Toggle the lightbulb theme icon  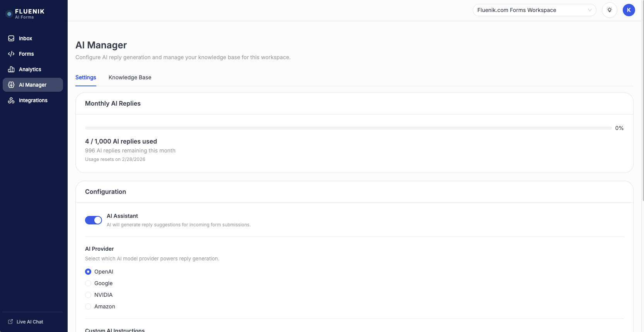pyautogui.click(x=610, y=10)
